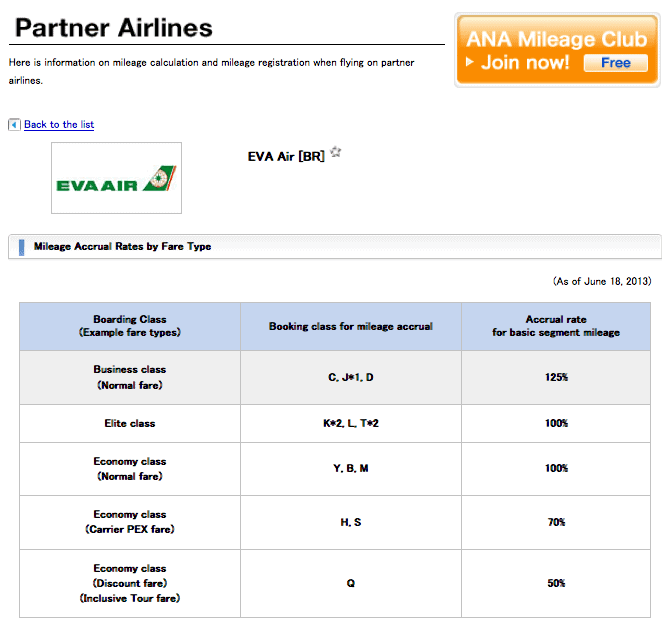Viewport: 669px width, 633px height.
Task: Click the Booking class for mileage accrual header
Action: (351, 326)
